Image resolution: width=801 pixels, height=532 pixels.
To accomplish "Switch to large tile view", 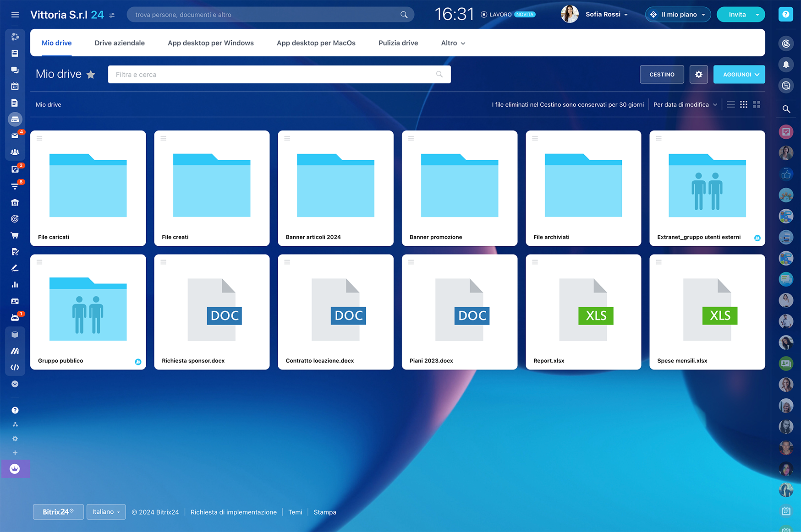I will (757, 105).
